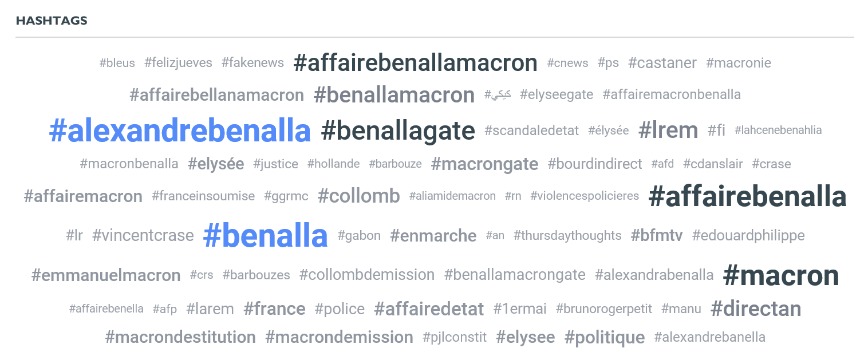Image resolution: width=868 pixels, height=348 pixels.
Task: Click the #affairedetat hashtag
Action: [x=429, y=309]
